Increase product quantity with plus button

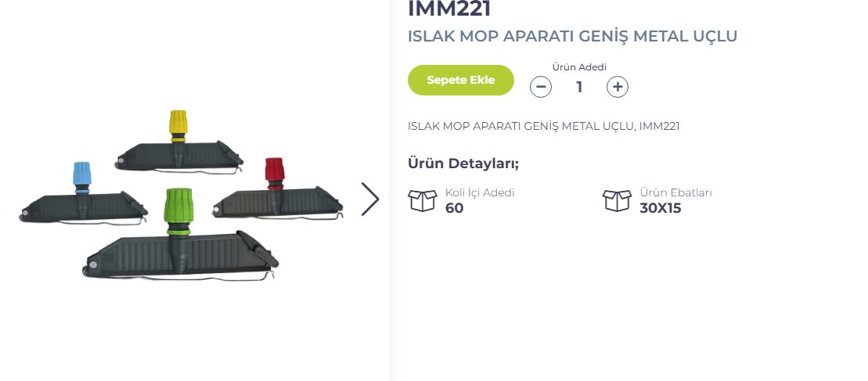tap(618, 87)
